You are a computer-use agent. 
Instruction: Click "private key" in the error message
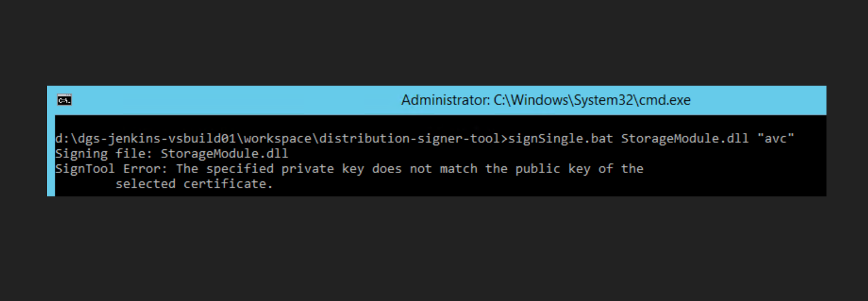[x=320, y=169]
